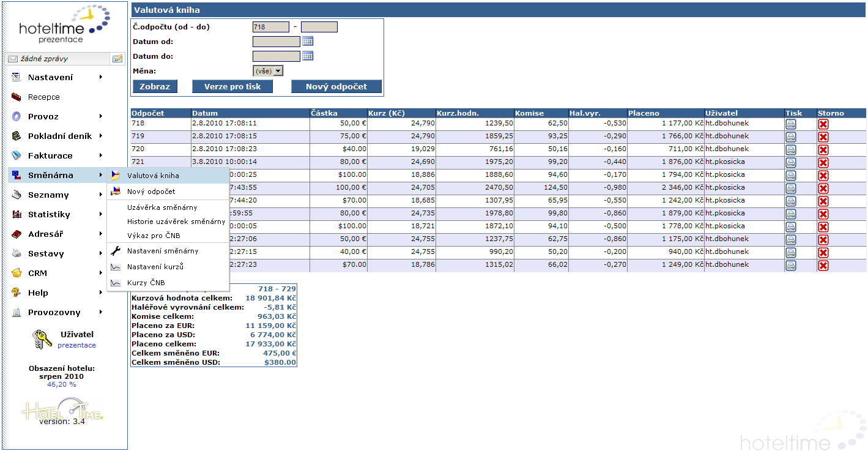Focus the Datum do input field
868x451 pixels.
coord(276,56)
